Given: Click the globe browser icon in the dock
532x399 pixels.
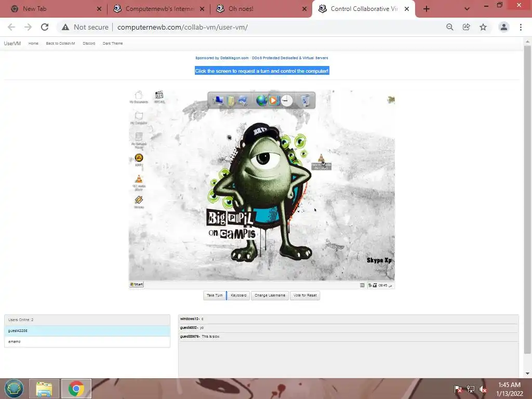Looking at the screenshot, I should (x=261, y=100).
